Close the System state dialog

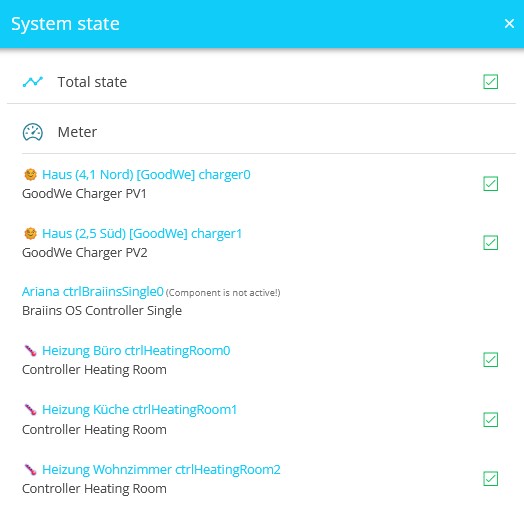[x=509, y=23]
